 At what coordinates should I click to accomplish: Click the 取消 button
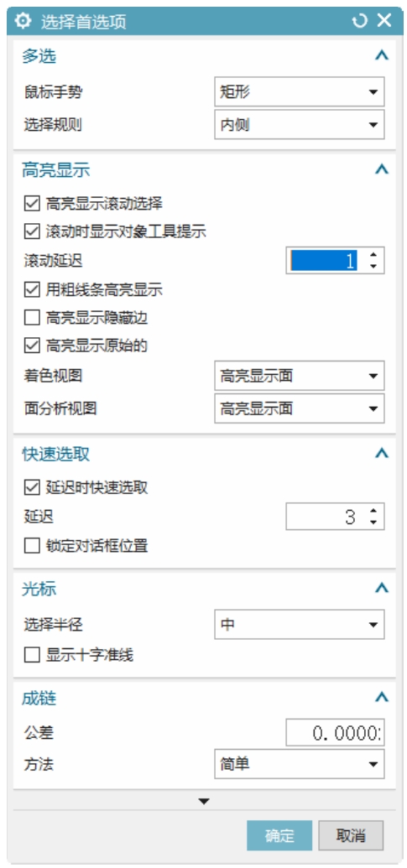coord(351,835)
